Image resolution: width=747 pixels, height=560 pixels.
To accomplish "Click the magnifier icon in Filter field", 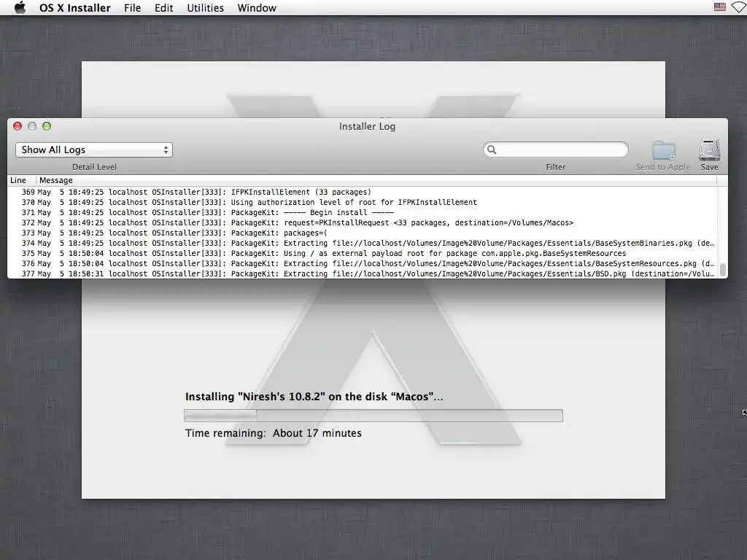I will coord(492,149).
